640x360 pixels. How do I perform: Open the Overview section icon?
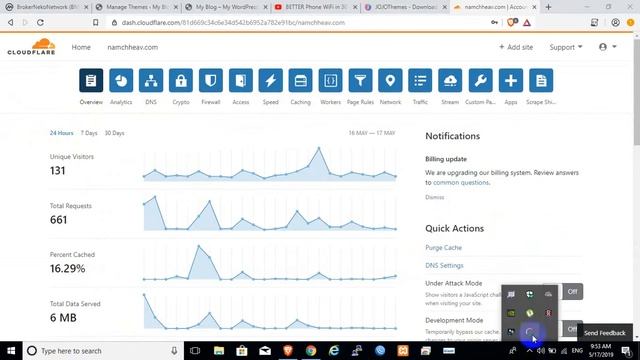point(91,80)
